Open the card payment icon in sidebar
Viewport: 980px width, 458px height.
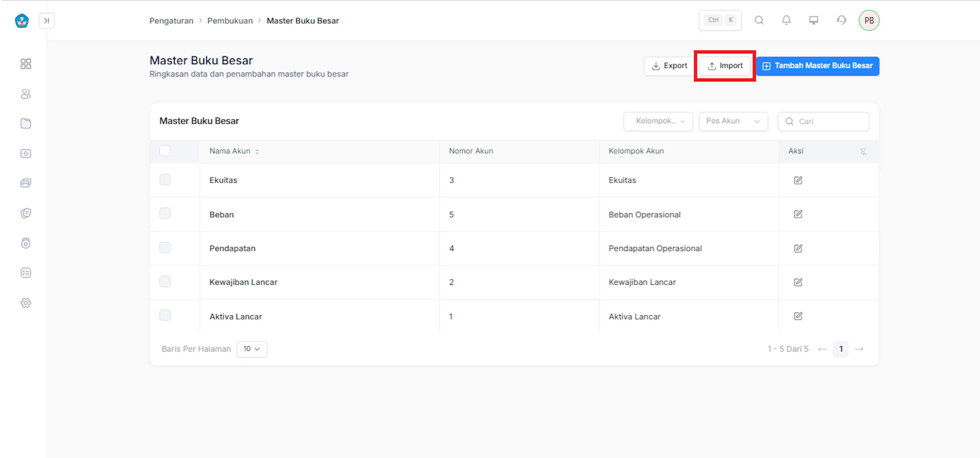click(x=26, y=183)
